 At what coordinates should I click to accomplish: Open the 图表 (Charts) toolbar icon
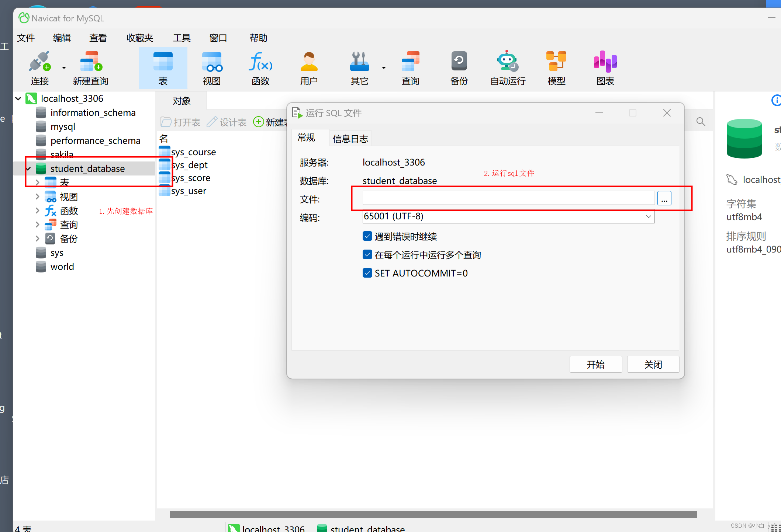[605, 68]
